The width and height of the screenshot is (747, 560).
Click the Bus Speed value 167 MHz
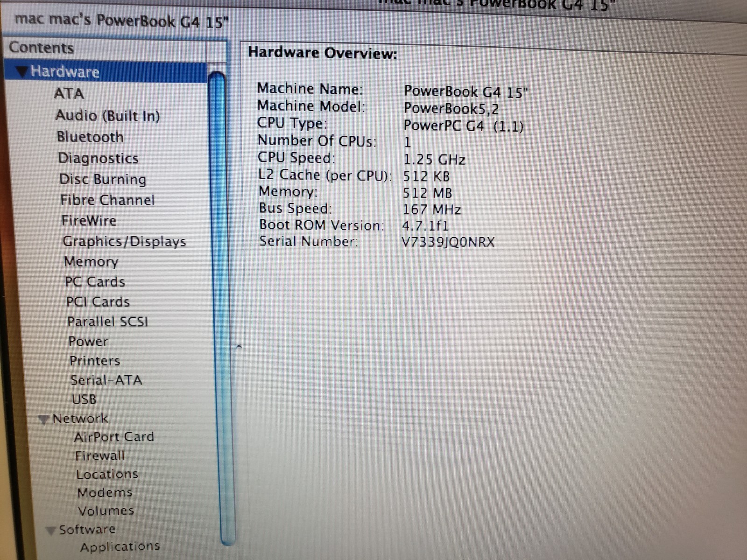tap(432, 210)
